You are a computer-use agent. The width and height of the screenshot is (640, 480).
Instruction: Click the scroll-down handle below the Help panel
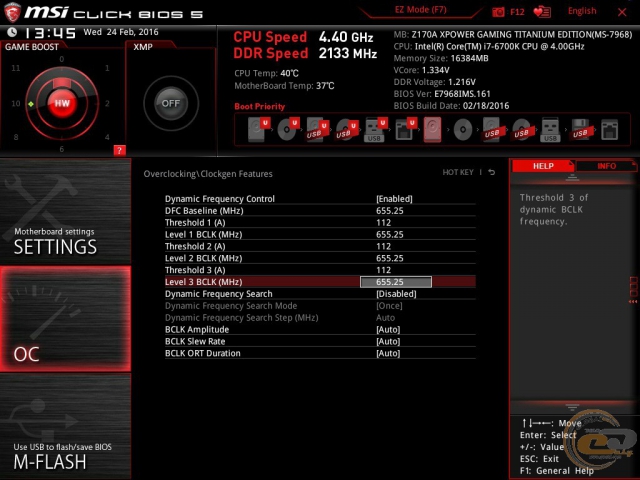tap(572, 407)
